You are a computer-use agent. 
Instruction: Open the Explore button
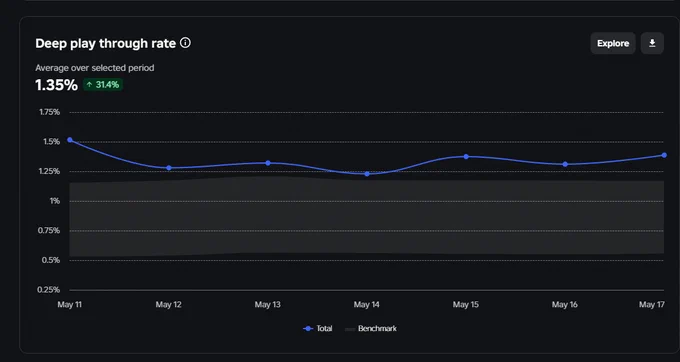tap(613, 43)
